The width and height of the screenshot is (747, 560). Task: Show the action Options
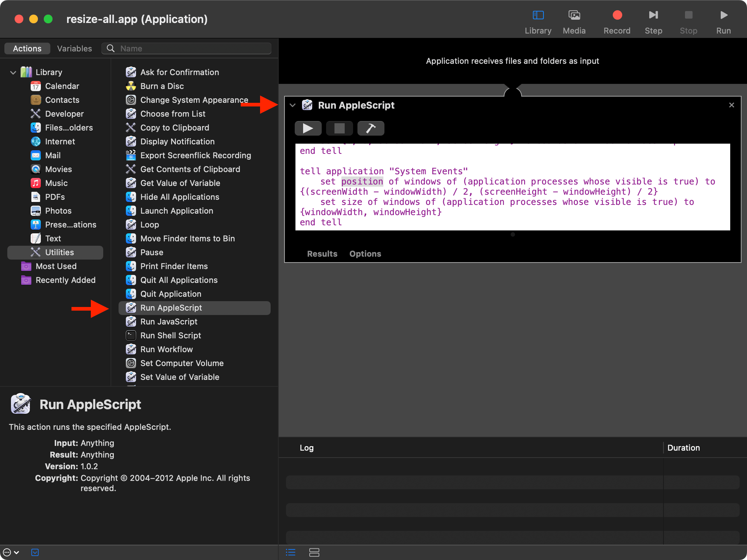365,254
